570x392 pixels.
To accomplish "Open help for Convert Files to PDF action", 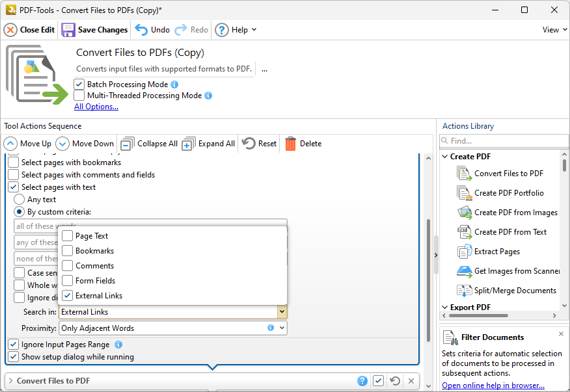I will (362, 381).
